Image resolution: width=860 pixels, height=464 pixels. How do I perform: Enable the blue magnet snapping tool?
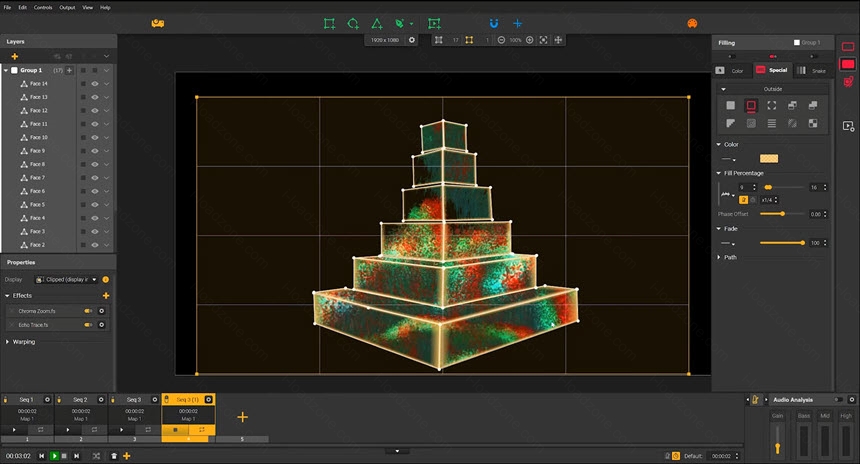[x=494, y=24]
